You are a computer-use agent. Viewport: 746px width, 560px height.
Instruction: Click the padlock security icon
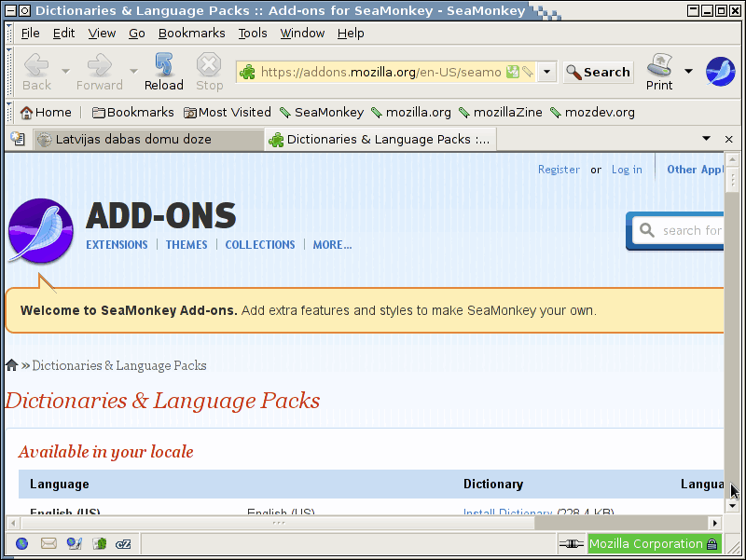712,544
